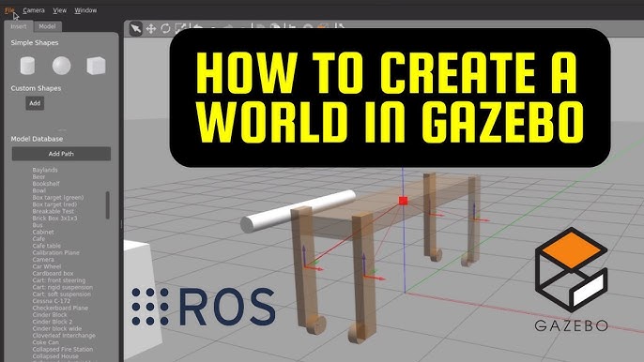
Task: Select "Cinder Block 2" in the list
Action: point(53,322)
